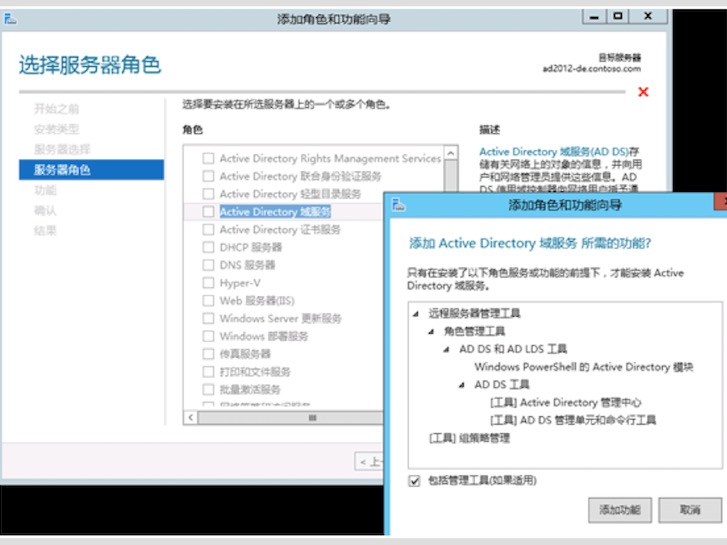Screen dimensions: 727x545
Task: Select 安装类型 wizard step
Action: (x=56, y=129)
